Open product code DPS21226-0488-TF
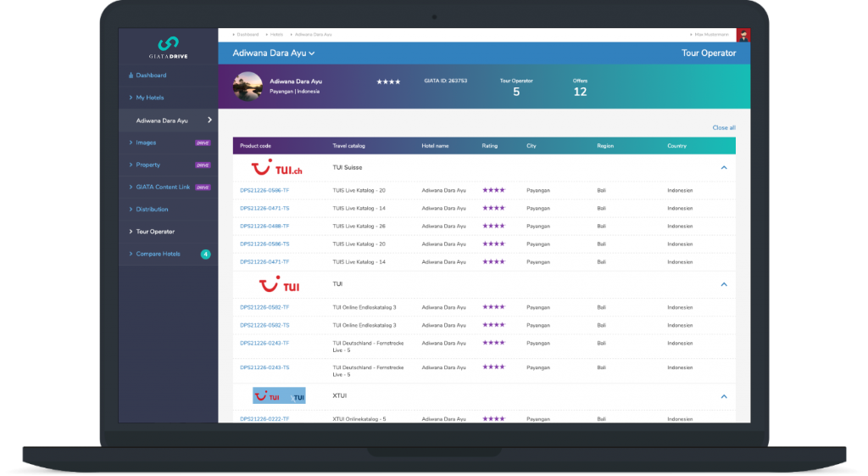 click(264, 226)
